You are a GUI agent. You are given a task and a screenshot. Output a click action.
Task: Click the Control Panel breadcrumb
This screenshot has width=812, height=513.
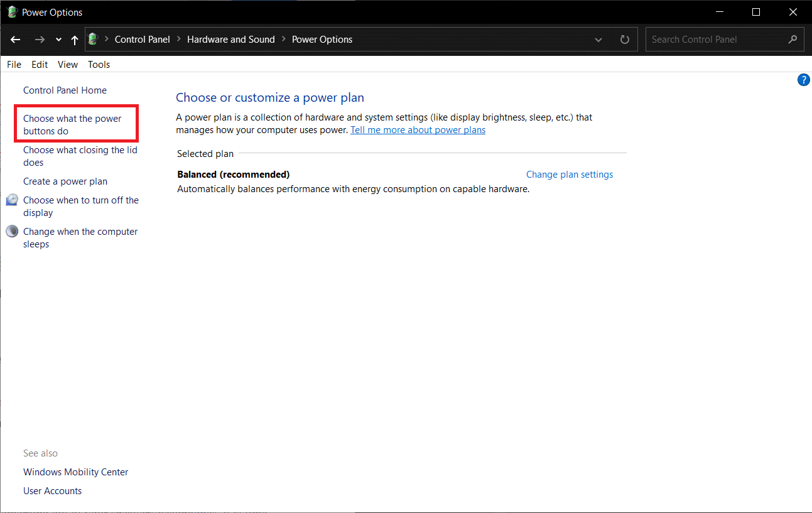click(x=143, y=39)
